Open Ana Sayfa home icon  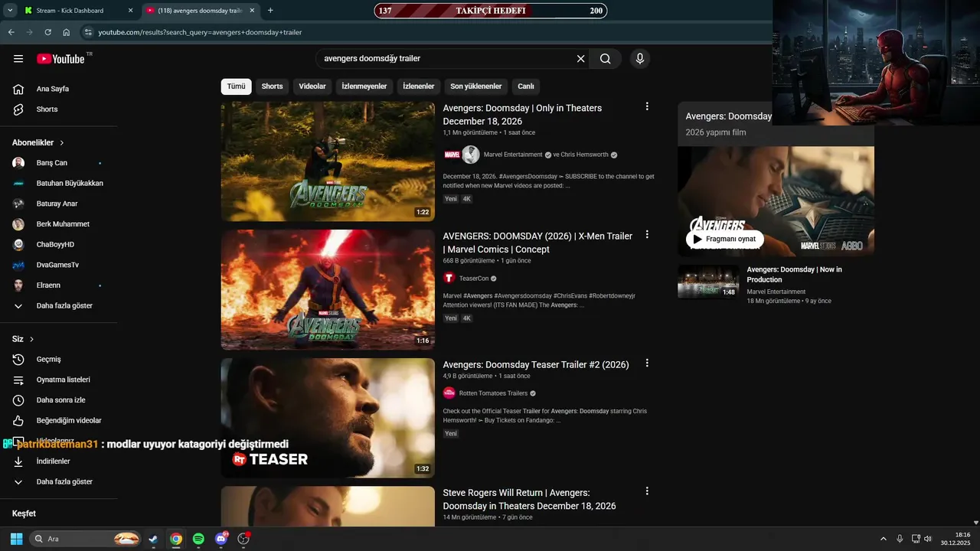click(x=18, y=89)
